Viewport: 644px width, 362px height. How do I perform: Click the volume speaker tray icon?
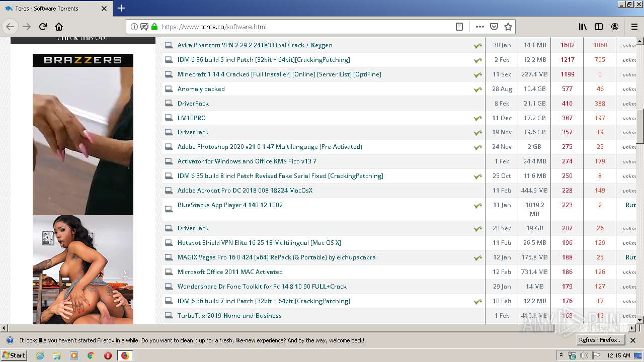coord(584,355)
